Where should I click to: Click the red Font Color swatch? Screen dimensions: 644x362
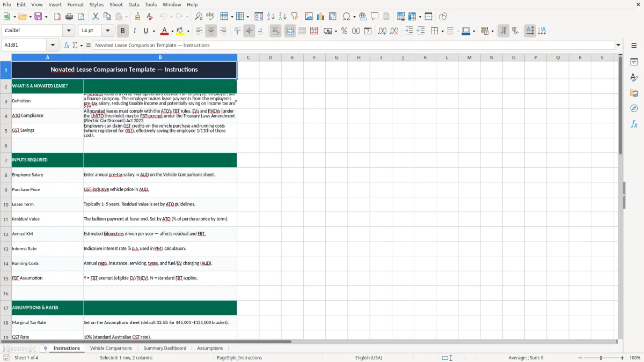point(165,31)
